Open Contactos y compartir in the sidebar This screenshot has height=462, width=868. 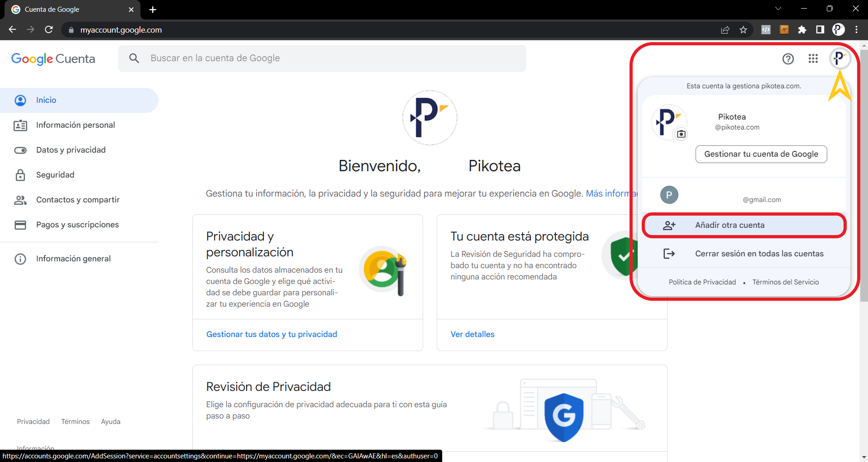[79, 200]
